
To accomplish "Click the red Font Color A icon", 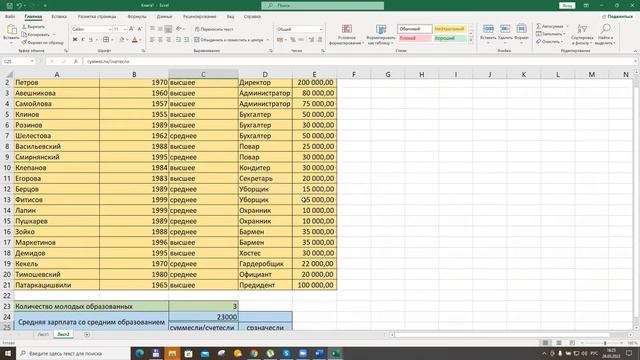I will click(135, 40).
